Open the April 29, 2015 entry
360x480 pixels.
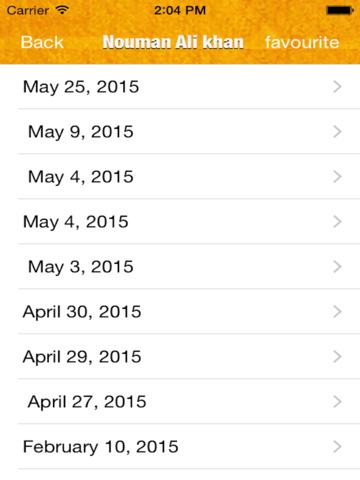(180, 357)
